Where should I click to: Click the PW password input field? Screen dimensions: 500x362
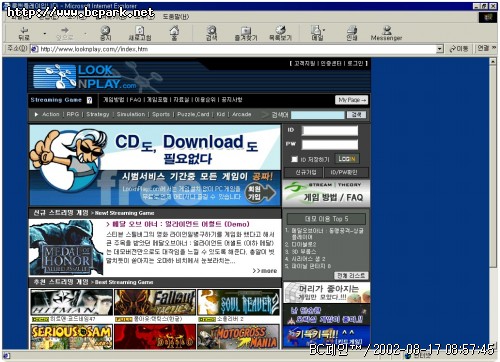pyautogui.click(x=330, y=144)
